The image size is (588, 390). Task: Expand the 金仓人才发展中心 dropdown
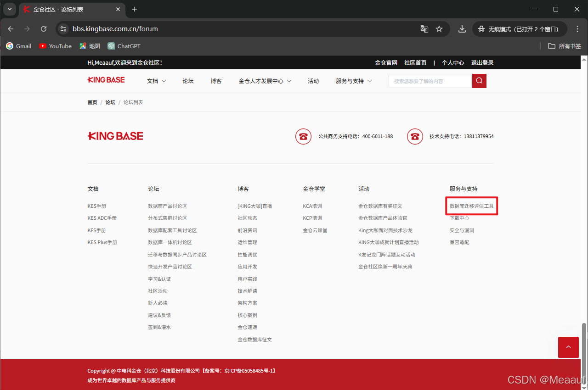[x=265, y=81]
